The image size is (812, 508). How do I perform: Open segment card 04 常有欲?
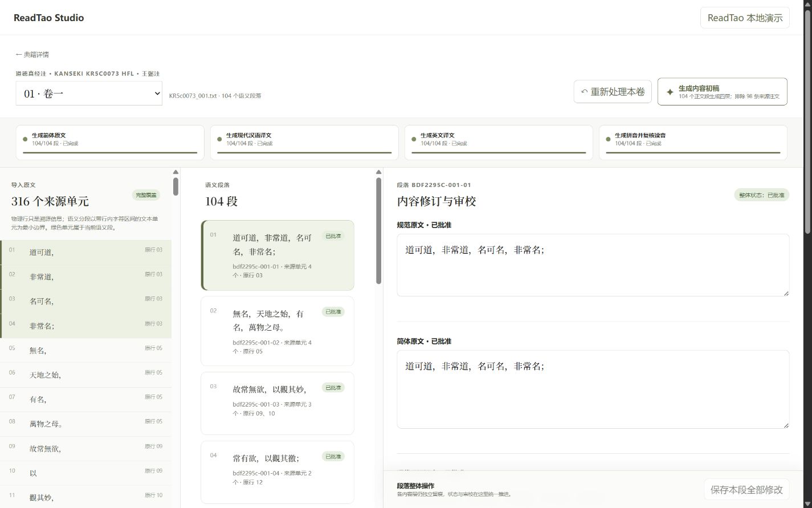tap(278, 472)
